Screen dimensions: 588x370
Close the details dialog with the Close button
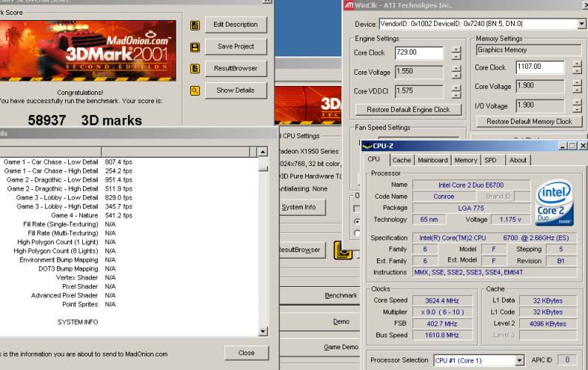coord(247,353)
